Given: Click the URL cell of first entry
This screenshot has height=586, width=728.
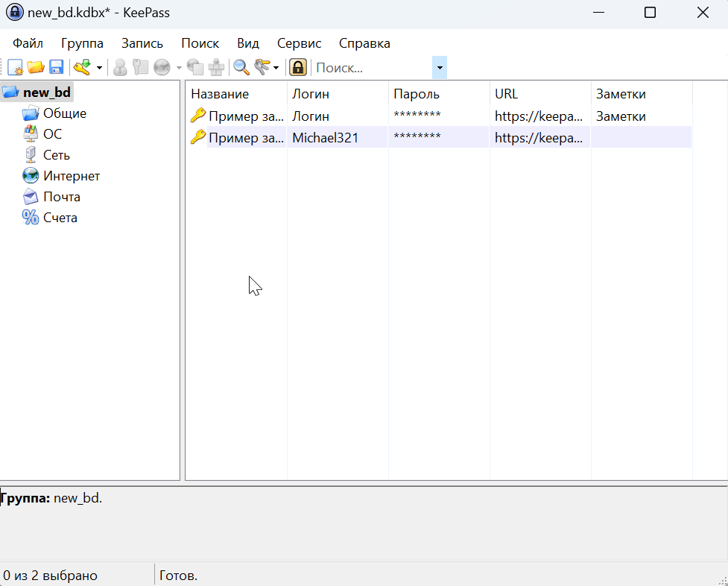Looking at the screenshot, I should point(539,116).
